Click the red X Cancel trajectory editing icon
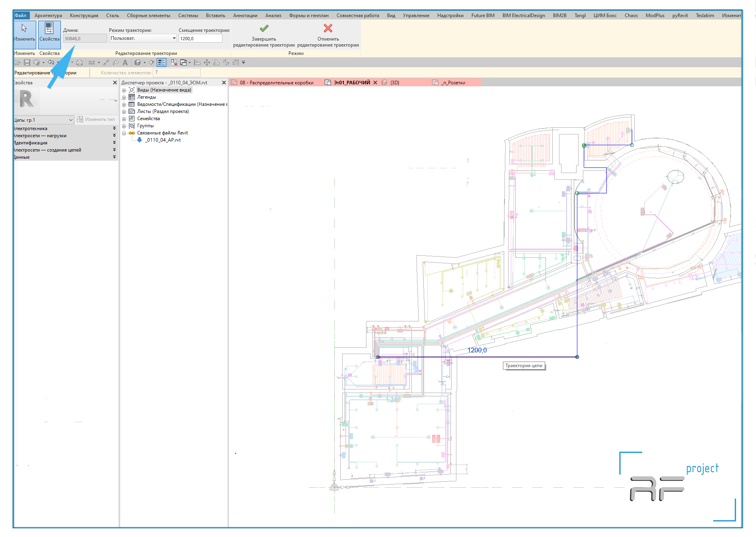756x537 pixels. click(x=328, y=28)
